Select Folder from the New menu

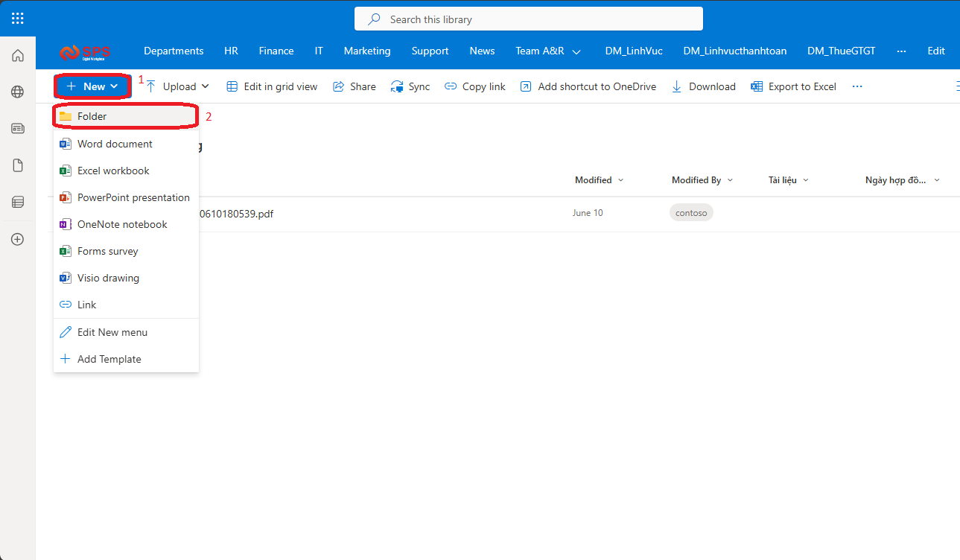pos(92,116)
